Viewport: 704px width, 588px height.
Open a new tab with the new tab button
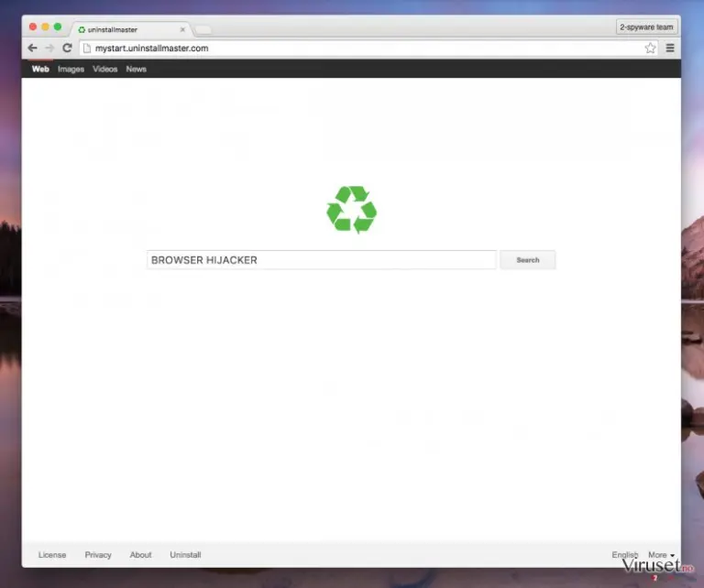click(x=203, y=29)
